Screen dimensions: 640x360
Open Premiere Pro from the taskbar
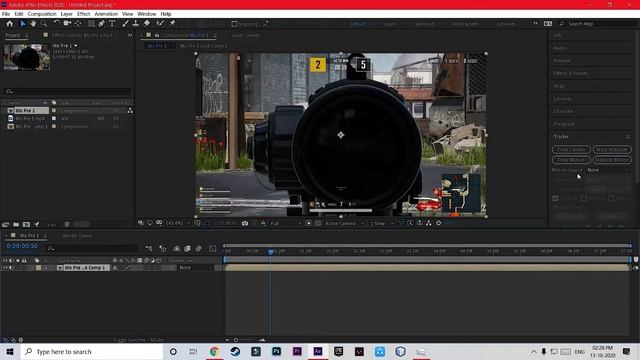point(297,351)
